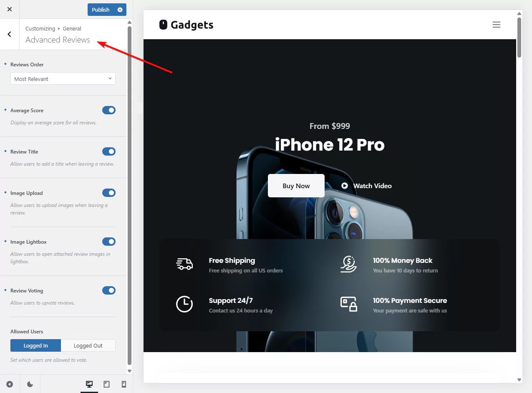Close the Customizer with the X icon
This screenshot has width=532, height=393.
tap(10, 9)
